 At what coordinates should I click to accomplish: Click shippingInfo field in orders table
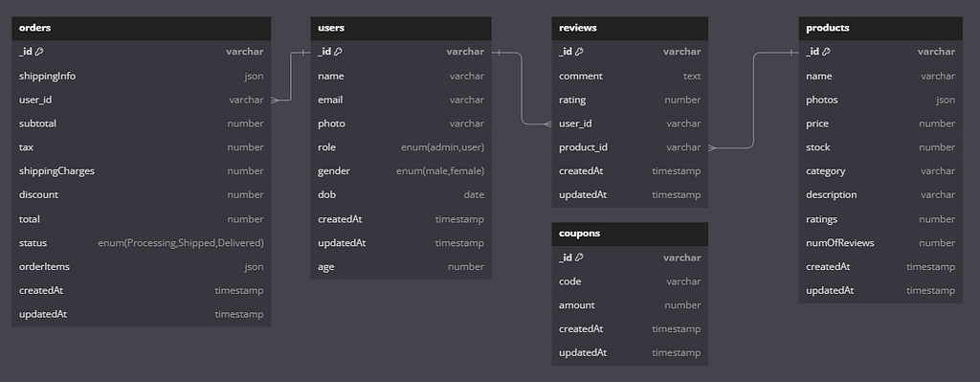pyautogui.click(x=142, y=77)
